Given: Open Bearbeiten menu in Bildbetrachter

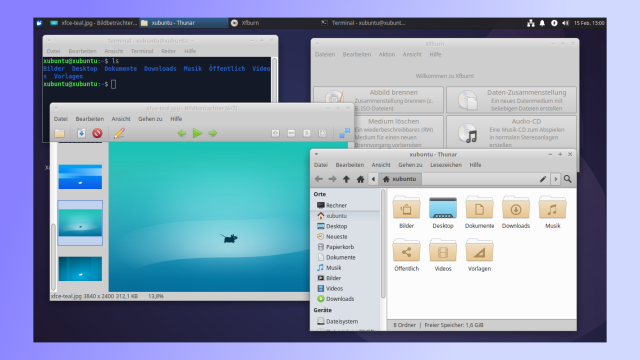Looking at the screenshot, I should 89,119.
